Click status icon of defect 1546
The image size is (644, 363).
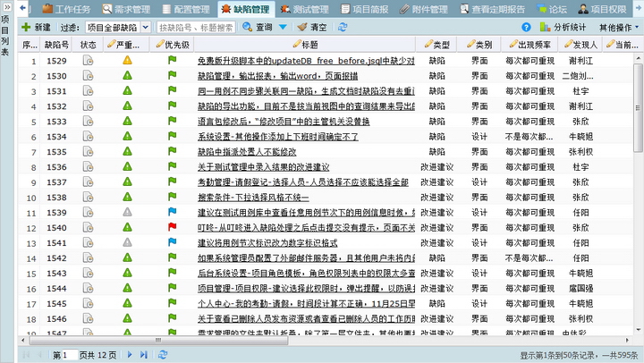coord(88,319)
